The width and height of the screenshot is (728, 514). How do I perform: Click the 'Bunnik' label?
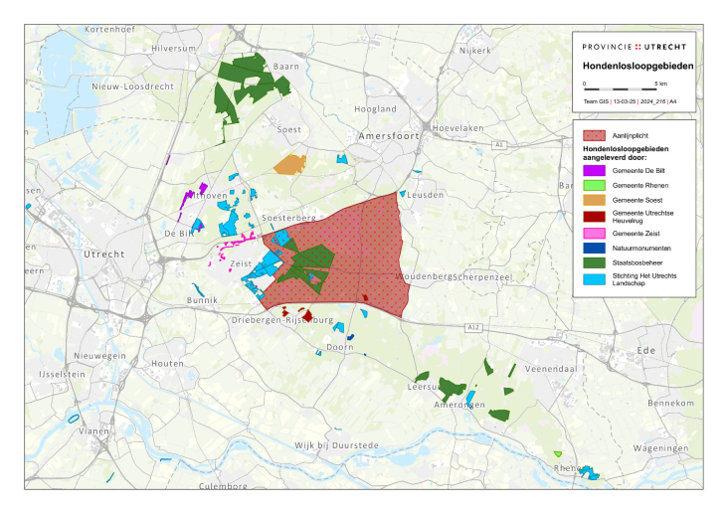[202, 300]
